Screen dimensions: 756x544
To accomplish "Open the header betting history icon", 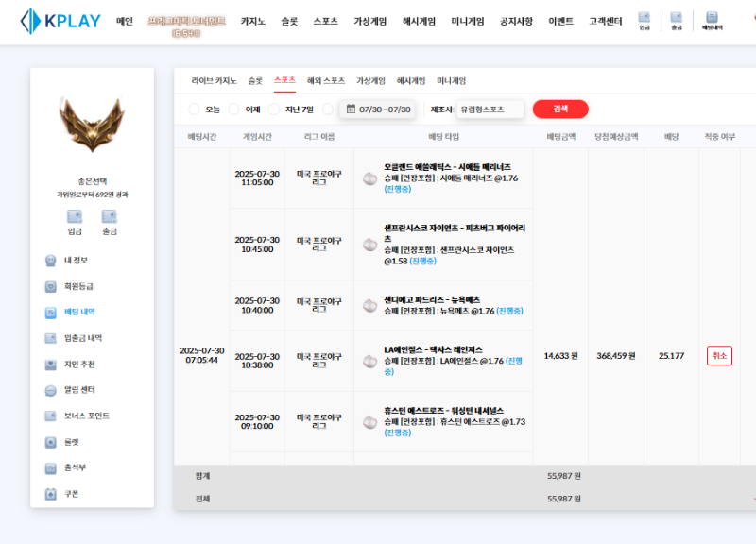I will 712,21.
